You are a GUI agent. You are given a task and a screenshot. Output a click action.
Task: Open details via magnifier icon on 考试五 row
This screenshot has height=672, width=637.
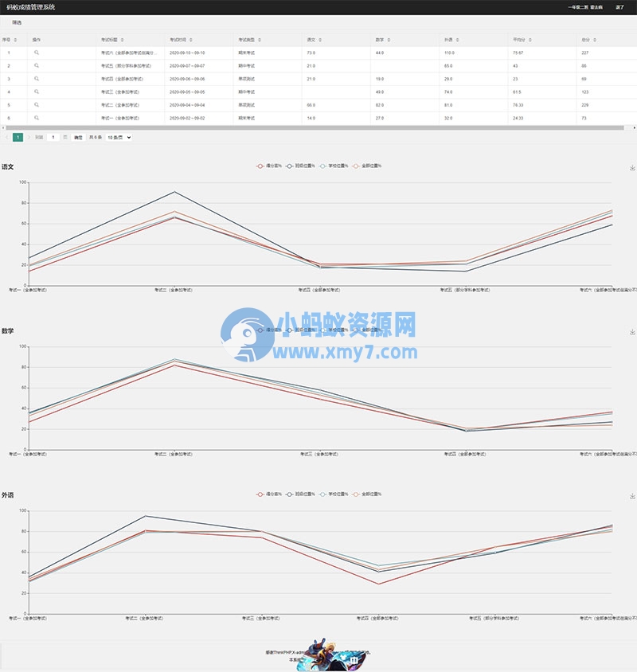click(x=37, y=64)
